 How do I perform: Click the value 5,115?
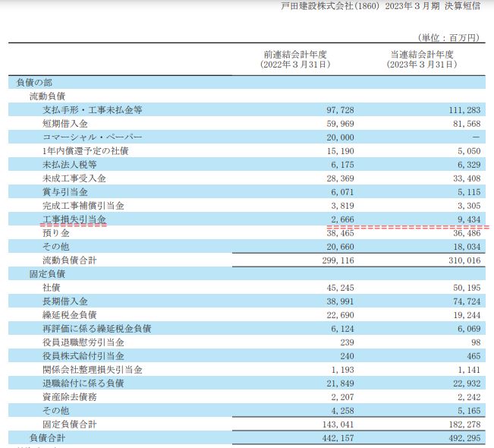[x=469, y=192]
